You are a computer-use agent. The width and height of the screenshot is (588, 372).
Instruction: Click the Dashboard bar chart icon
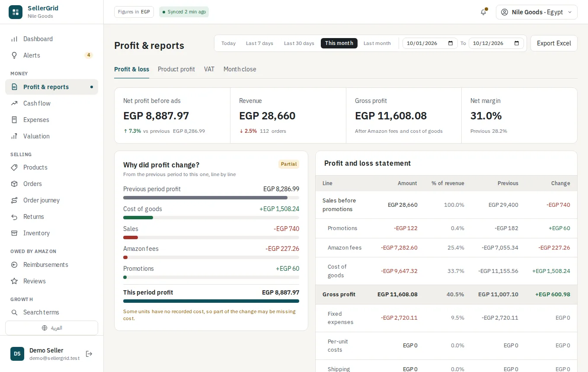tap(14, 39)
